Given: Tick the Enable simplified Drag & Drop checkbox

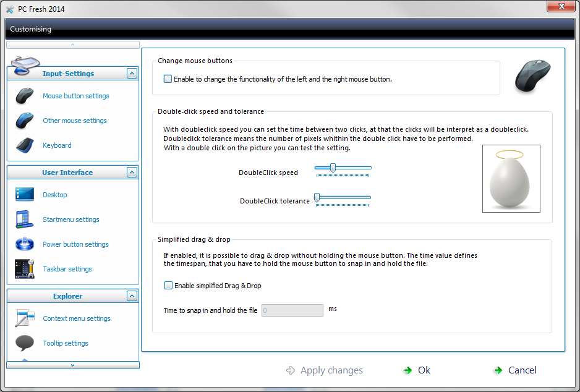Looking at the screenshot, I should click(168, 286).
